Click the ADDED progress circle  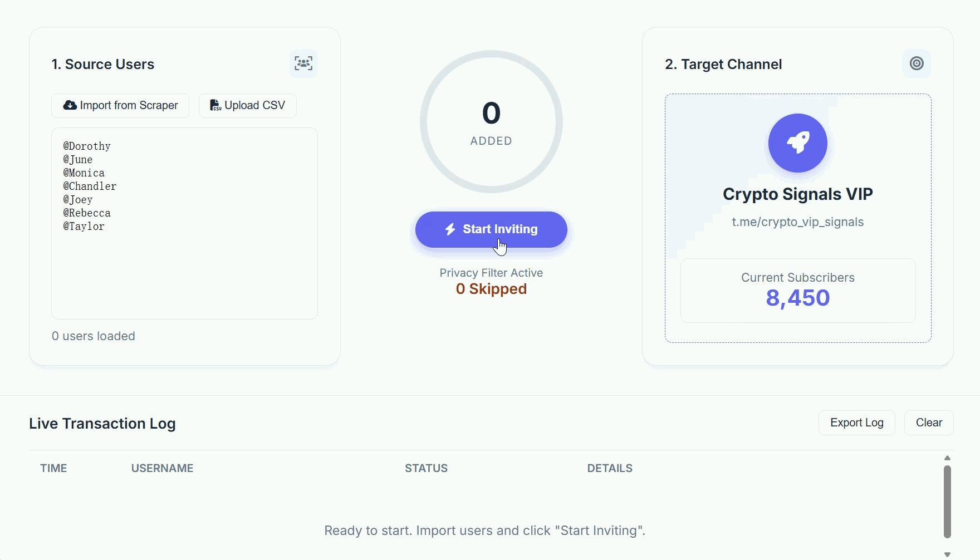click(x=491, y=121)
